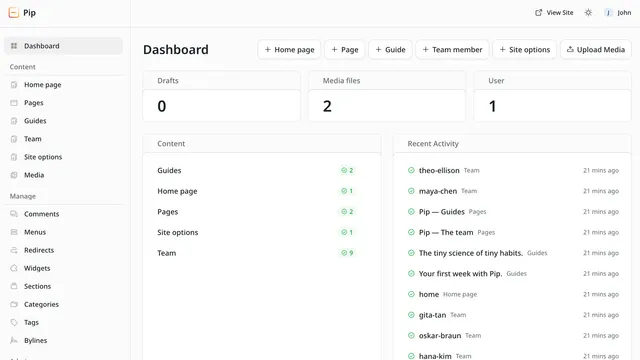Screen dimensions: 640x360
Task: Open the 'home' activity entry
Action: 429,294
